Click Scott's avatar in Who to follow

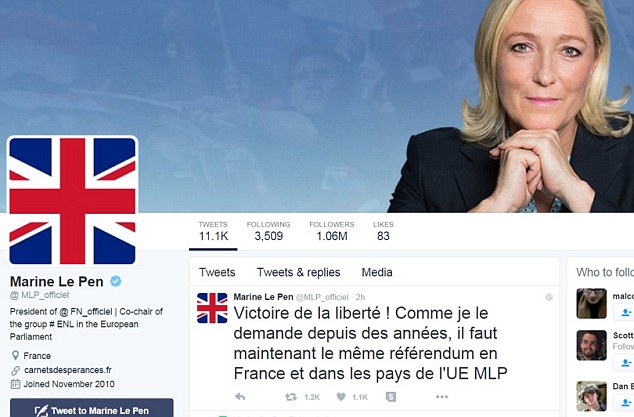(x=592, y=345)
